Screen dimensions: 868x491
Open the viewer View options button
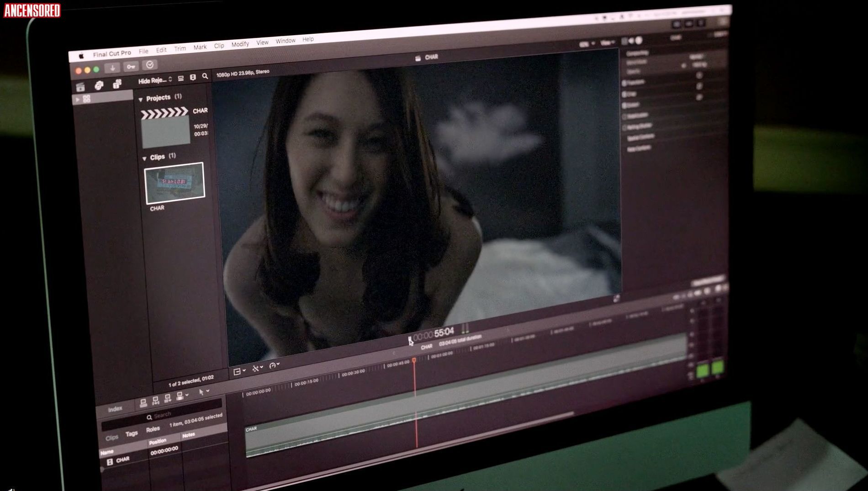coord(607,43)
